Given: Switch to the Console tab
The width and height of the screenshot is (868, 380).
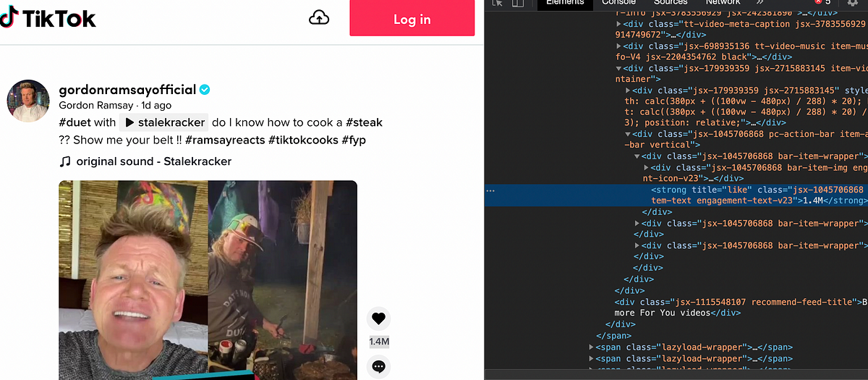Looking at the screenshot, I should [x=619, y=3].
